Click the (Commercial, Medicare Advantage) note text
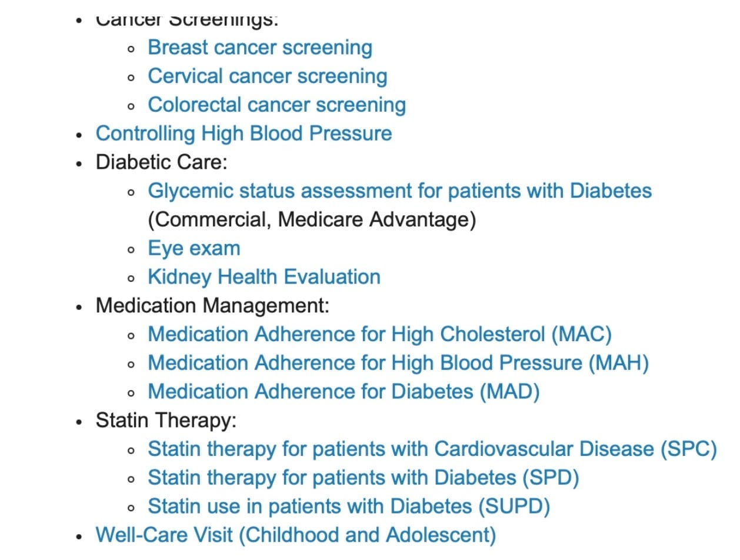Screen dimensions: 740x560 [x=312, y=220]
